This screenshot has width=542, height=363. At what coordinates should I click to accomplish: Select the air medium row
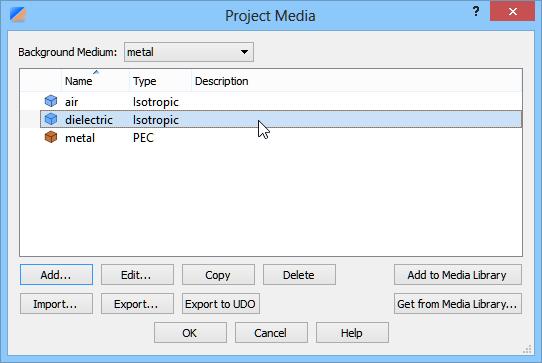[271, 102]
